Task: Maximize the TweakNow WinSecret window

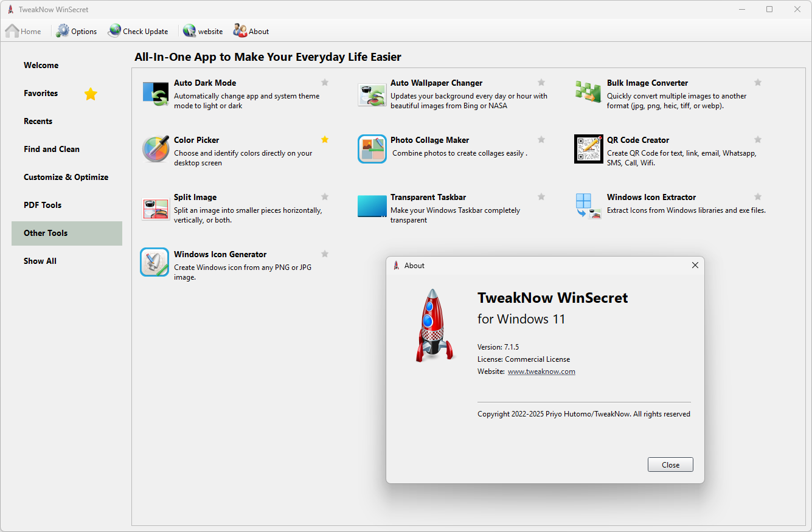Action: click(769, 9)
